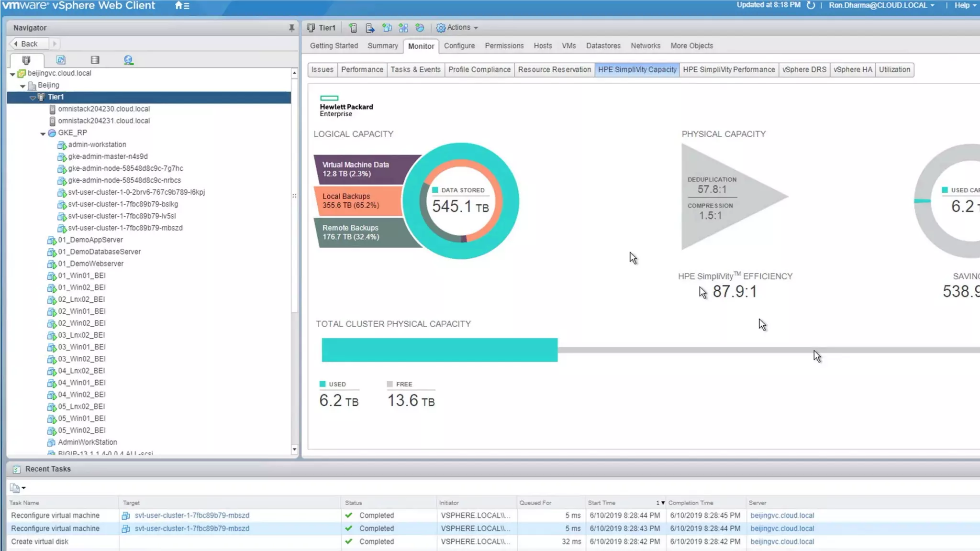Viewport: 980px width, 551px height.
Task: Open the Networking navigator view icon
Action: coord(128,60)
